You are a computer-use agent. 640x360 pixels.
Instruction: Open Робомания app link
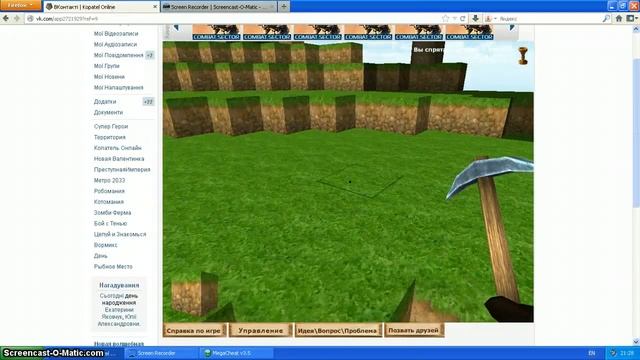109,191
